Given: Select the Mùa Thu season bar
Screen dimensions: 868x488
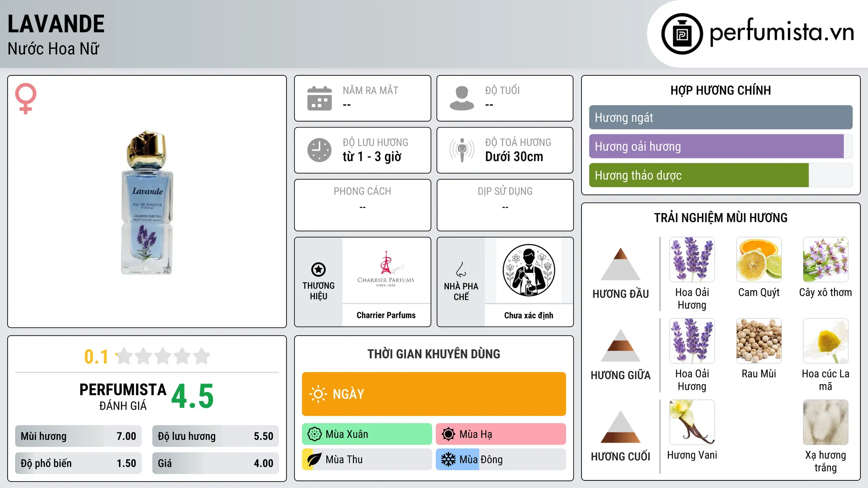Looking at the screenshot, I should (x=367, y=460).
